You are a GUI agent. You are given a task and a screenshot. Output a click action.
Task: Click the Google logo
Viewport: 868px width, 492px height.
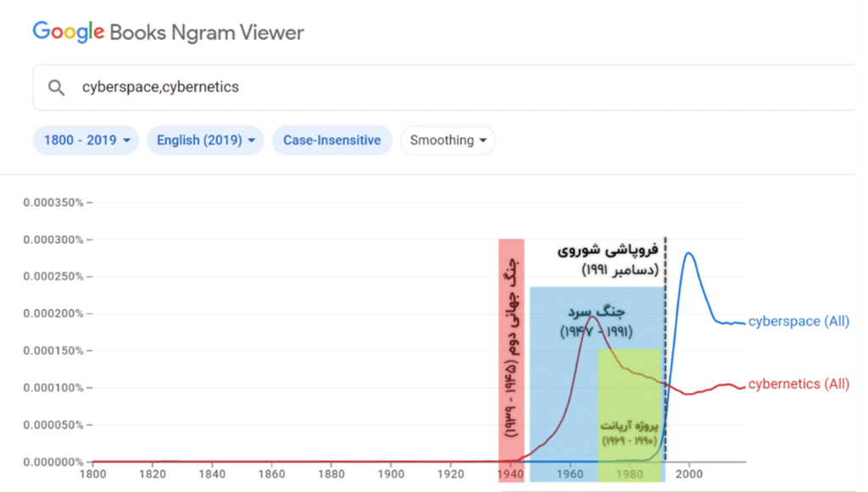coord(68,32)
